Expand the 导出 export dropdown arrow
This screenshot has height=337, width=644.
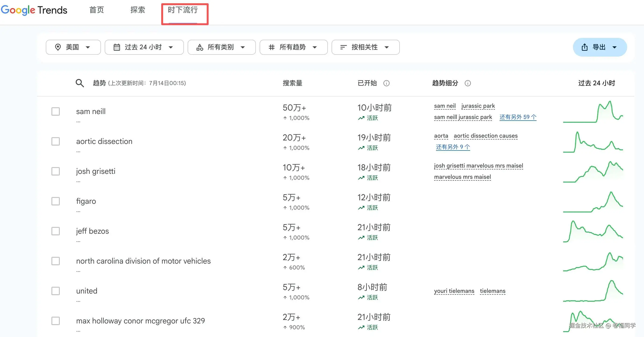(x=615, y=47)
